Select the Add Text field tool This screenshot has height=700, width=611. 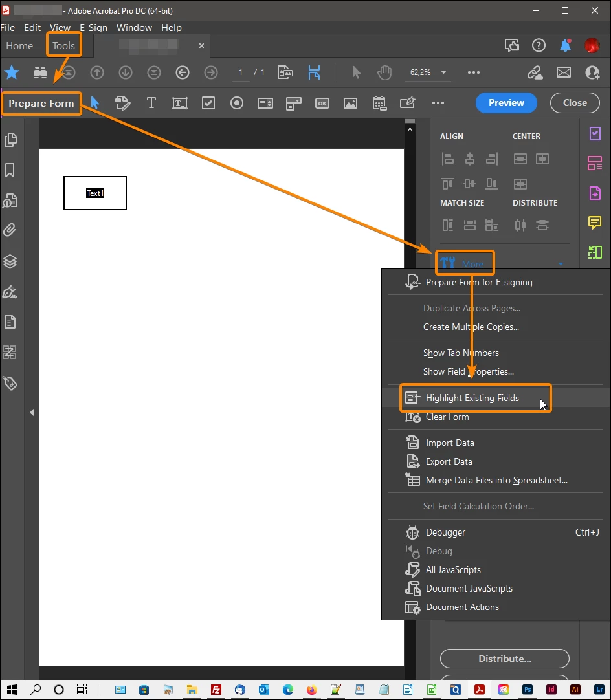(179, 103)
